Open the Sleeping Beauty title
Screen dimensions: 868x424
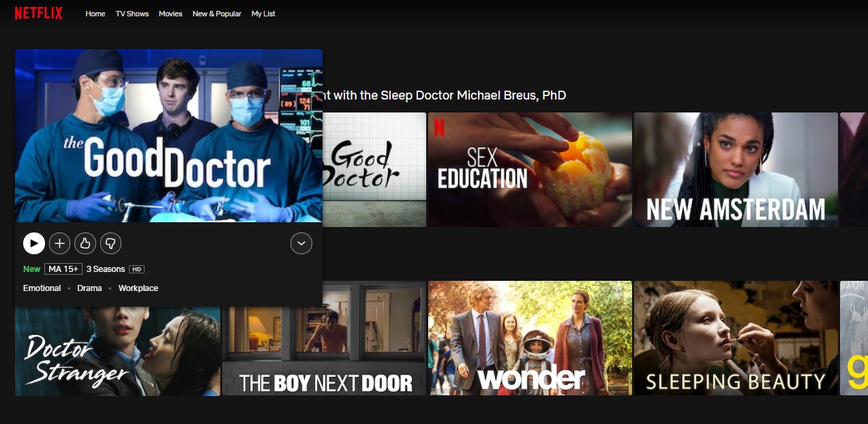click(x=736, y=338)
